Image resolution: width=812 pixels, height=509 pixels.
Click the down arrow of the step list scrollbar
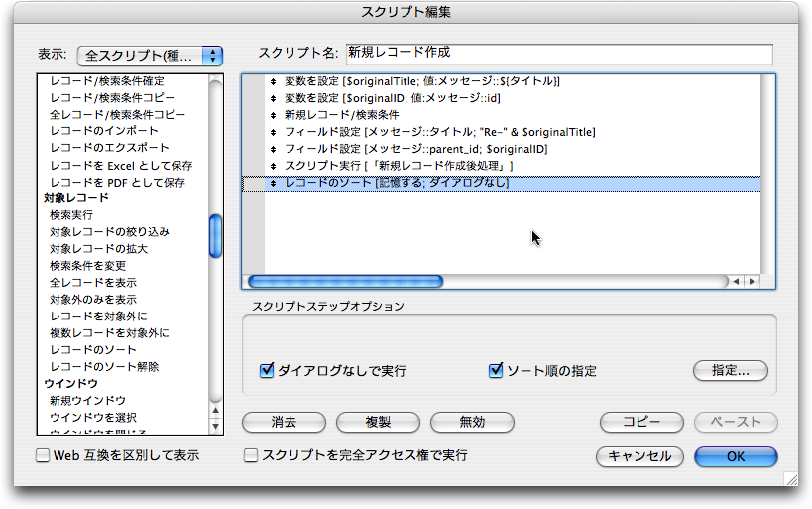(216, 426)
